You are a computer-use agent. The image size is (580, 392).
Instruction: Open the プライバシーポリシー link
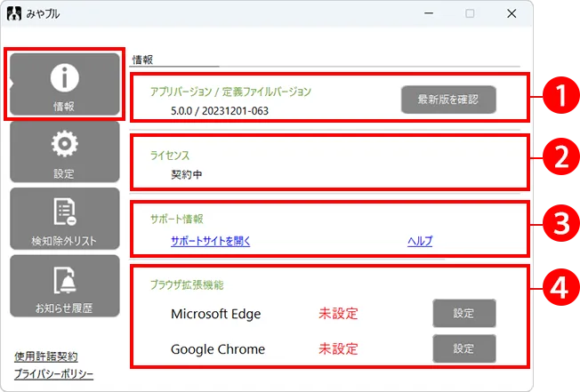[x=53, y=374]
